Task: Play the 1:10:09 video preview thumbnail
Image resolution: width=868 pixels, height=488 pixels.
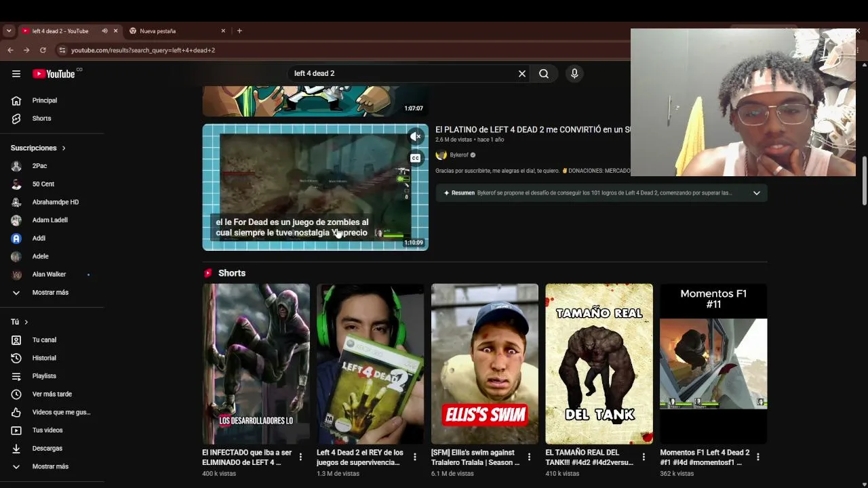Action: tap(315, 187)
